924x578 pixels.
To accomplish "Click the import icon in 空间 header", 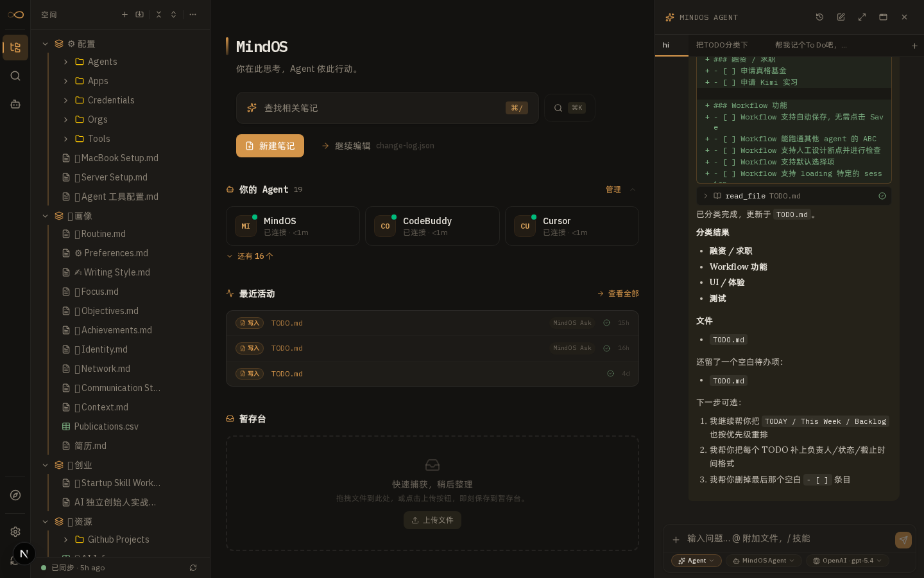I will (x=139, y=14).
